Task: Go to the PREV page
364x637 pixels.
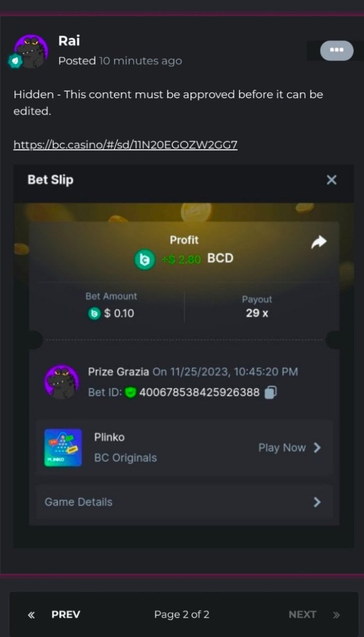Action: 54,614
